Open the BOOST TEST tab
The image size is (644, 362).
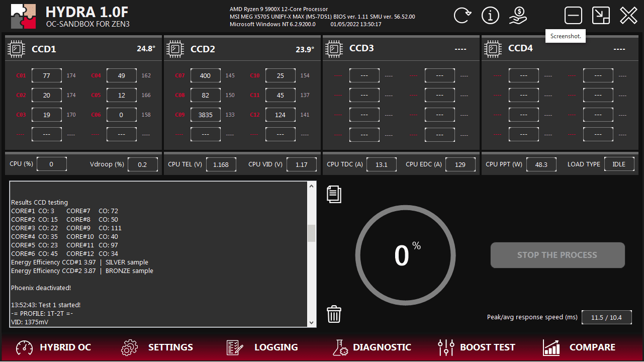click(488, 347)
